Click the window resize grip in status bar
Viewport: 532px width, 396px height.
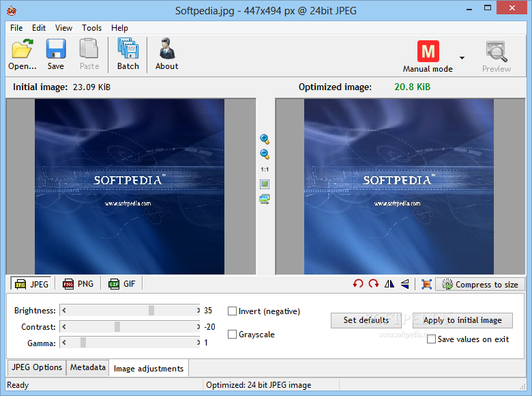(522, 387)
